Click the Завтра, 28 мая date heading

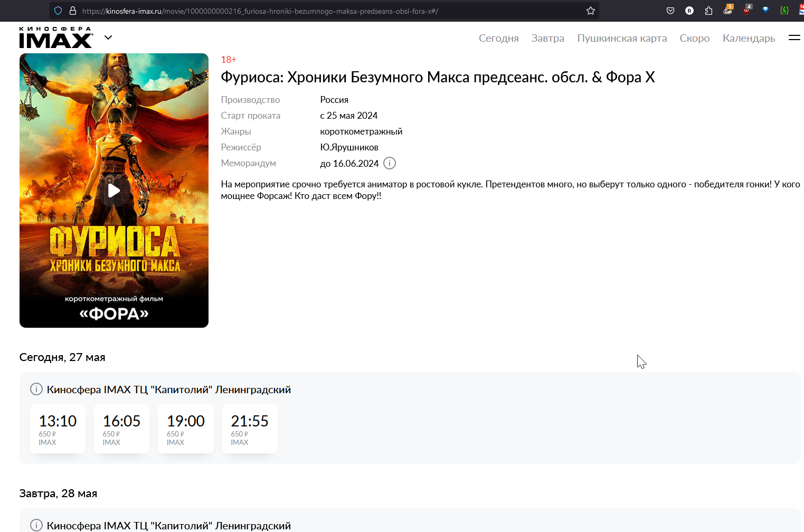(x=58, y=493)
